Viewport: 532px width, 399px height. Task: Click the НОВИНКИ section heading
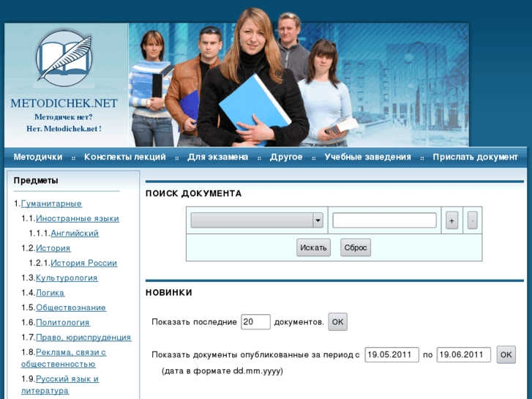tap(168, 293)
